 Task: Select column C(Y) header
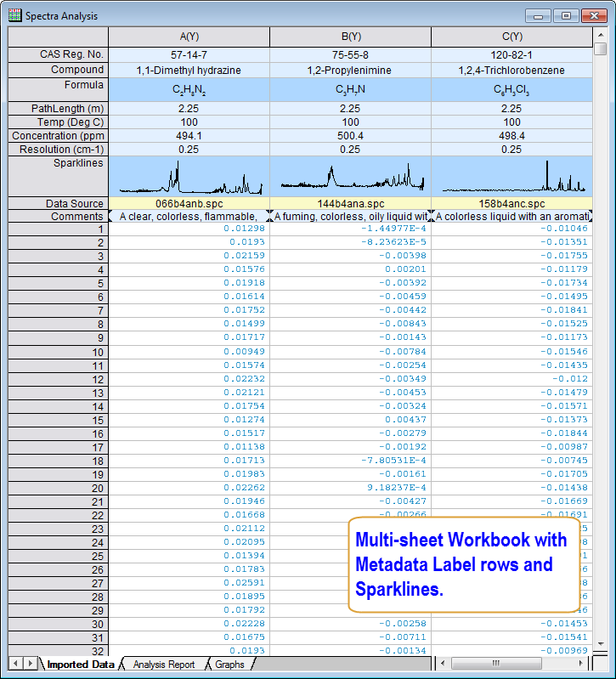coord(511,37)
